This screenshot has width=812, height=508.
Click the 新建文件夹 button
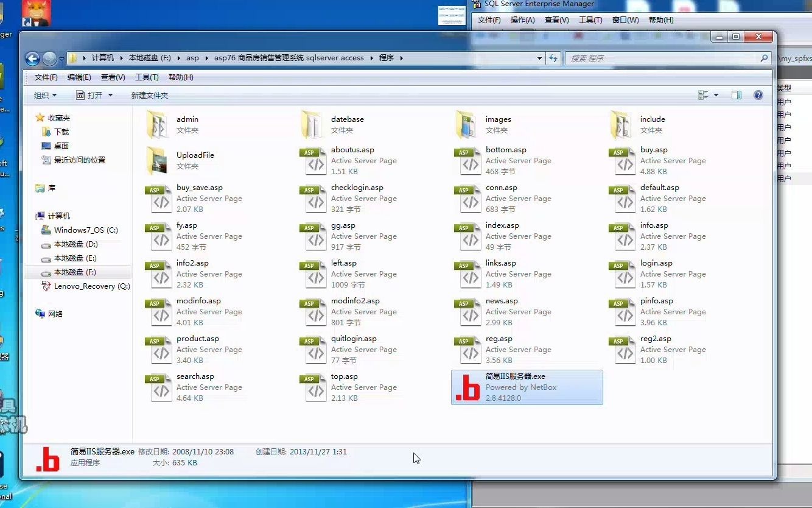[x=148, y=94]
